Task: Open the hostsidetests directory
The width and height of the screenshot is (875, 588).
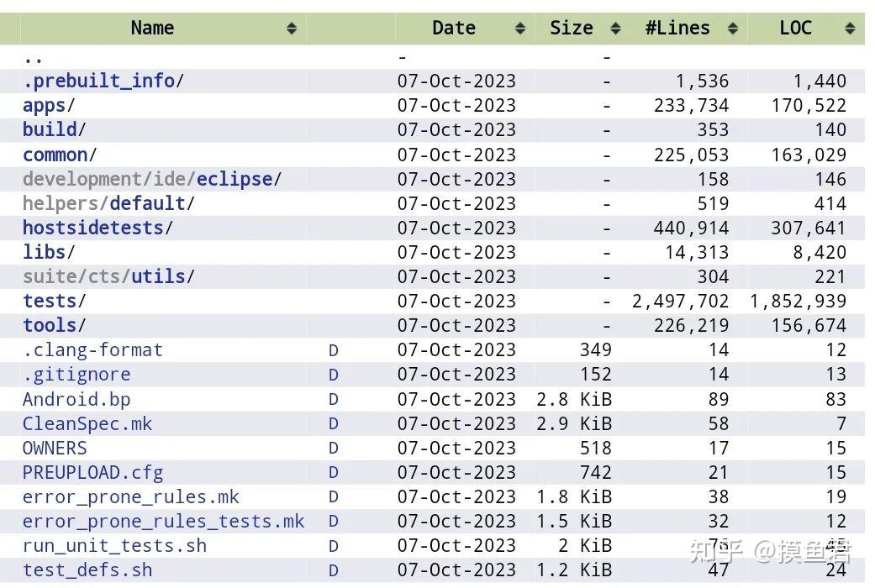Action: 93,228
